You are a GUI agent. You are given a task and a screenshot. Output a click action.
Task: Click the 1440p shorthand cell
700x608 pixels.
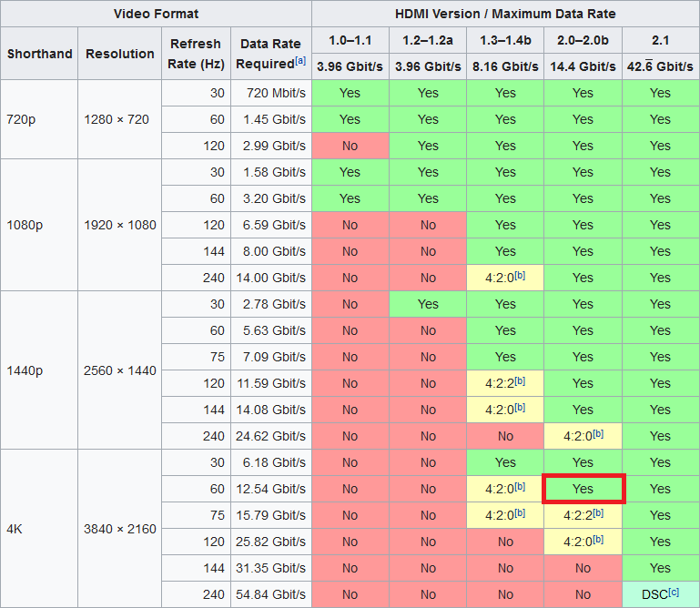click(x=39, y=370)
